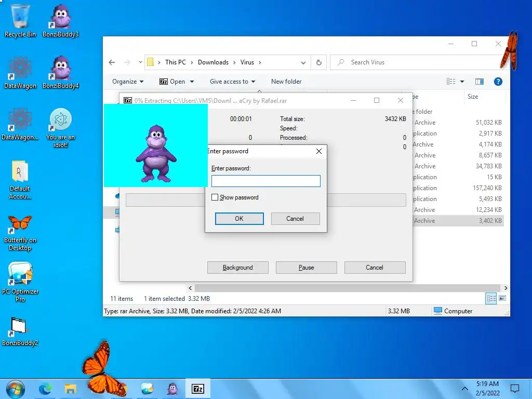Show hidden system tray icons

(465, 389)
